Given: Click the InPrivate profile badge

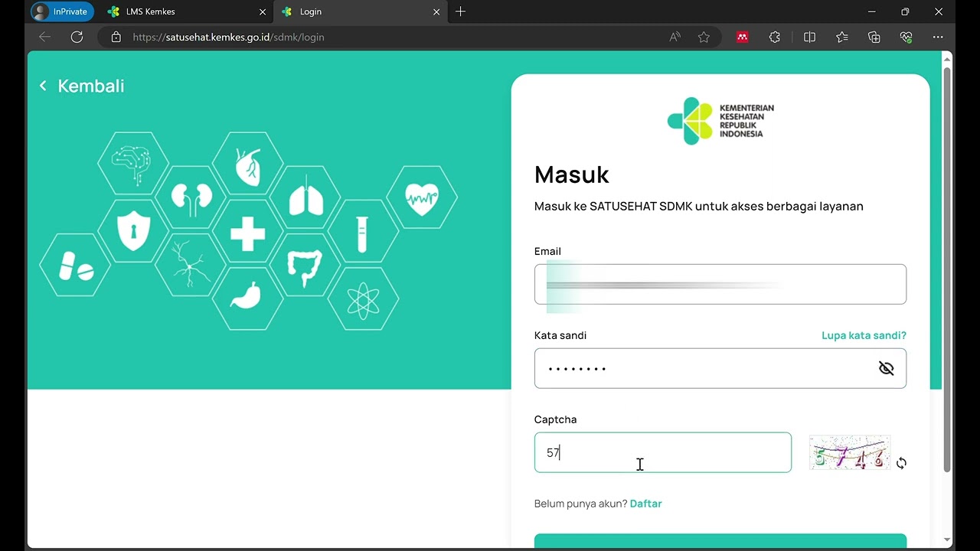Looking at the screenshot, I should click(62, 11).
